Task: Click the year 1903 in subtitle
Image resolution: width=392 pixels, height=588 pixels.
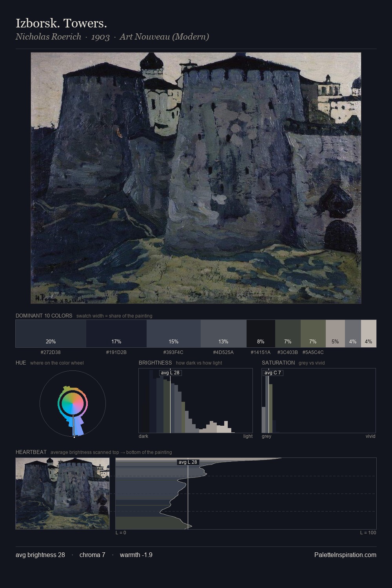Action: point(100,37)
